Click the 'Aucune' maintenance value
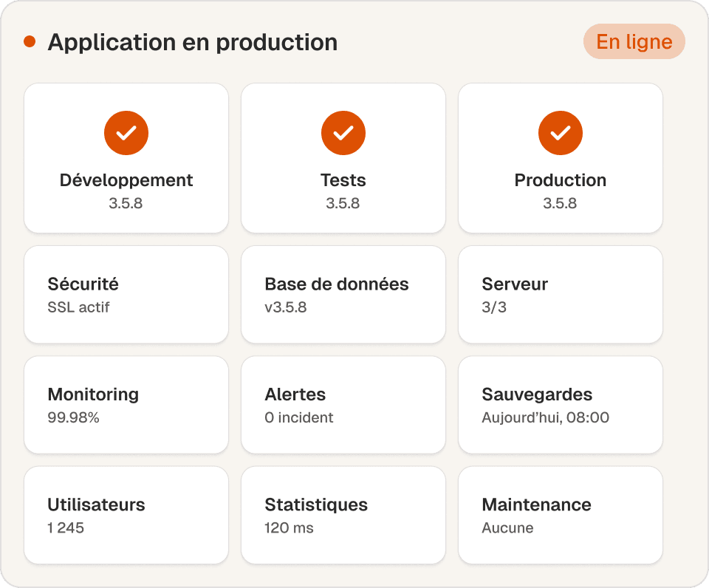The image size is (709, 588). (x=507, y=528)
